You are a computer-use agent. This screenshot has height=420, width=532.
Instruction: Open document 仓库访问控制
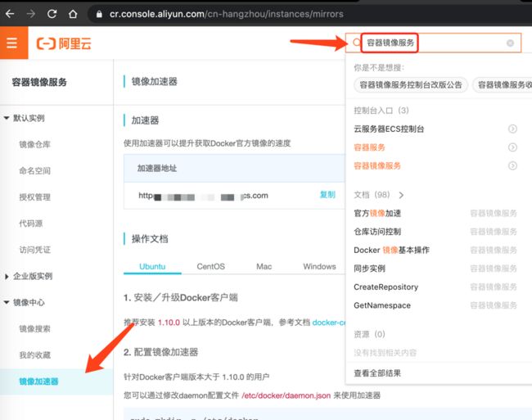pos(377,232)
